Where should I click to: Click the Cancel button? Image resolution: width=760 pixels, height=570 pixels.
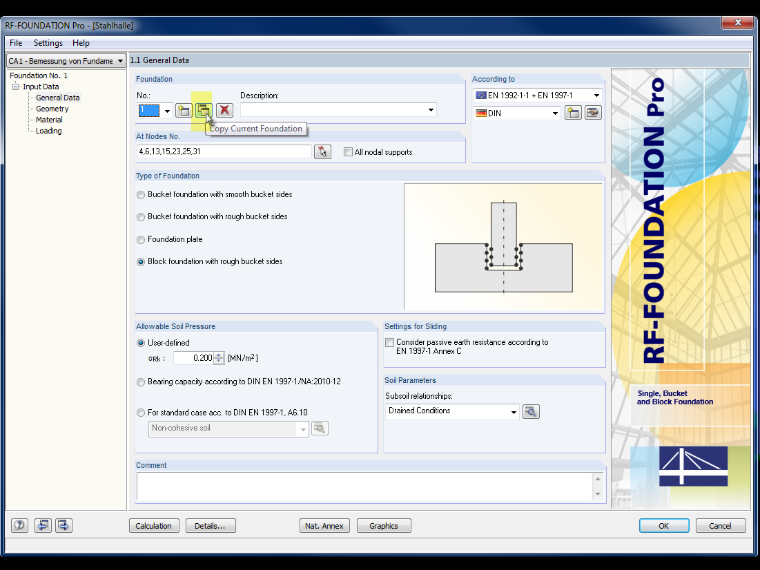[x=720, y=526]
